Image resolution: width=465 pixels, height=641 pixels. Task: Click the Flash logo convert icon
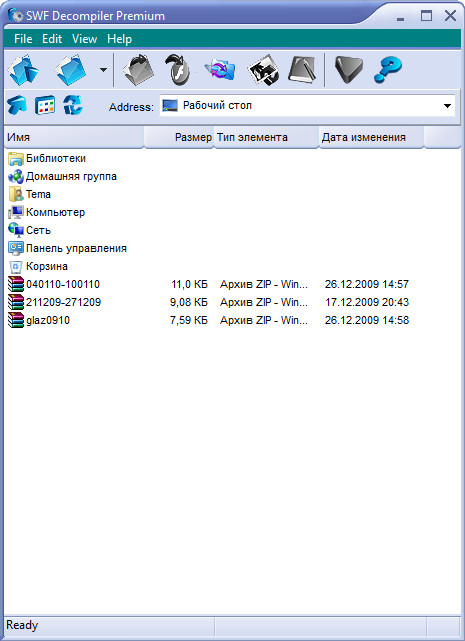[178, 70]
